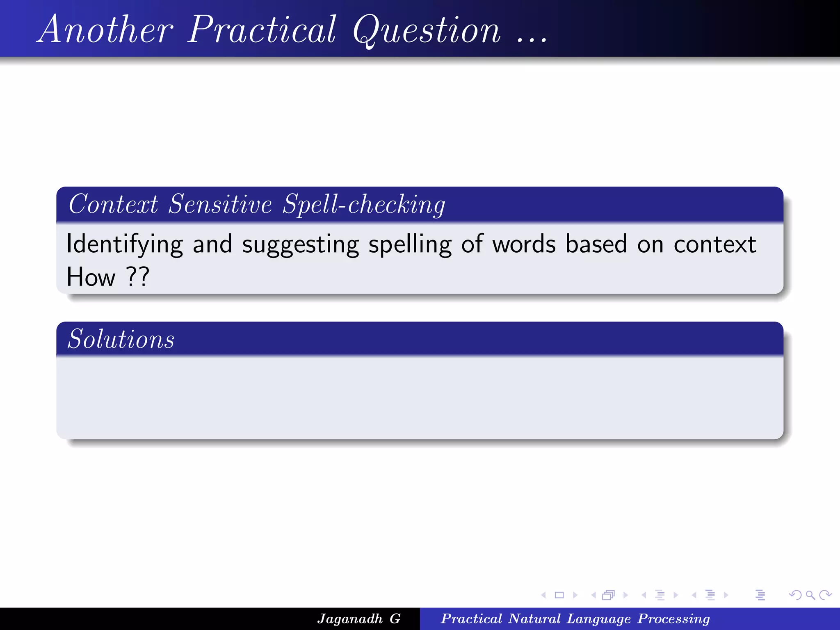Screen dimensions: 840x630
Task: Go to the next section arrow
Action: pyautogui.click(x=726, y=595)
